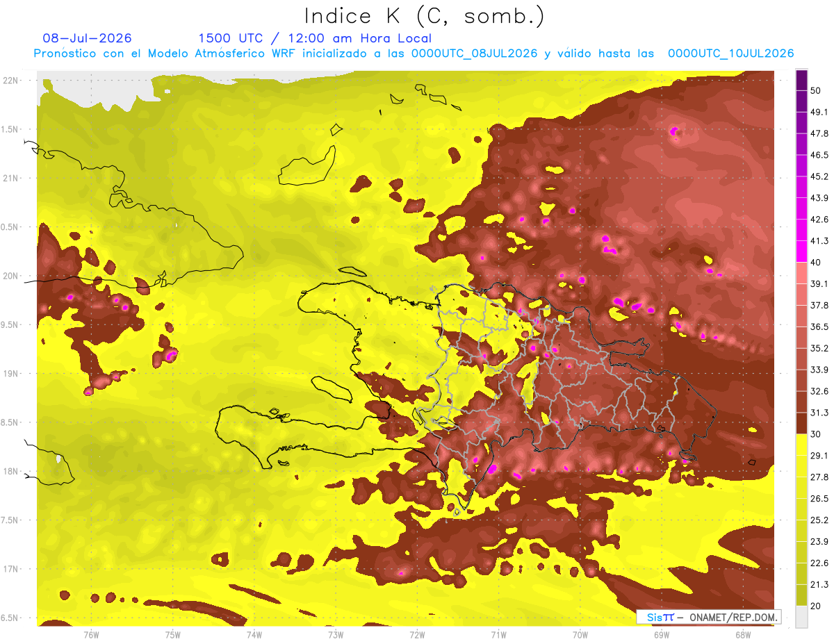Click the '33.9' color scale value

[819, 370]
